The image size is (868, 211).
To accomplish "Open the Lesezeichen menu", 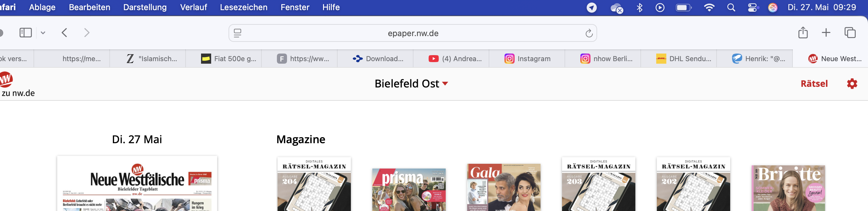I will pos(244,7).
